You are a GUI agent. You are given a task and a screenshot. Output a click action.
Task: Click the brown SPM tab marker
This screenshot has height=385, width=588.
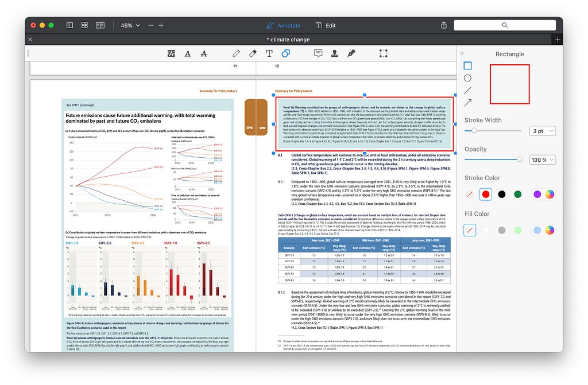(256, 118)
